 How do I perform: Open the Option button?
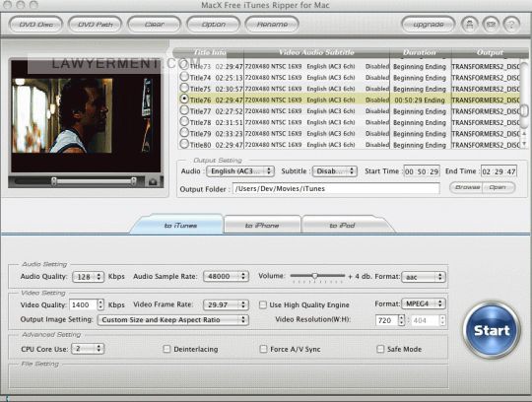point(214,25)
